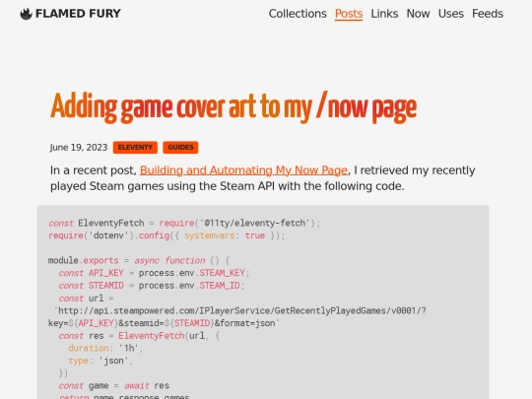Click the const url = code line

click(x=86, y=299)
